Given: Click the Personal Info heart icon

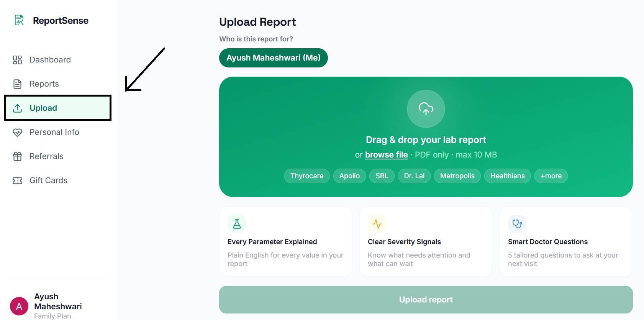Looking at the screenshot, I should pyautogui.click(x=17, y=132).
